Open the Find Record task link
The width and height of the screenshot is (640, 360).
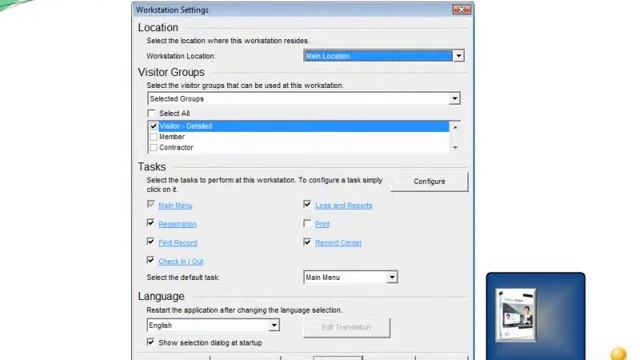pos(178,243)
